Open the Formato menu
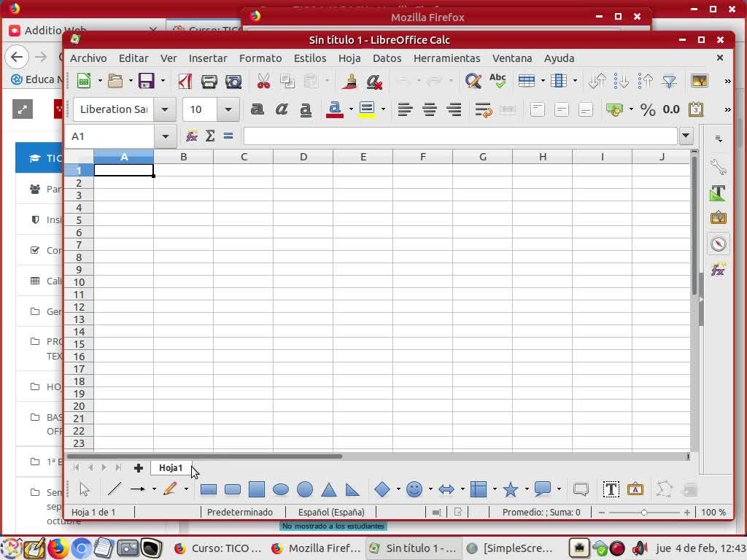The height and width of the screenshot is (560, 747). (260, 58)
